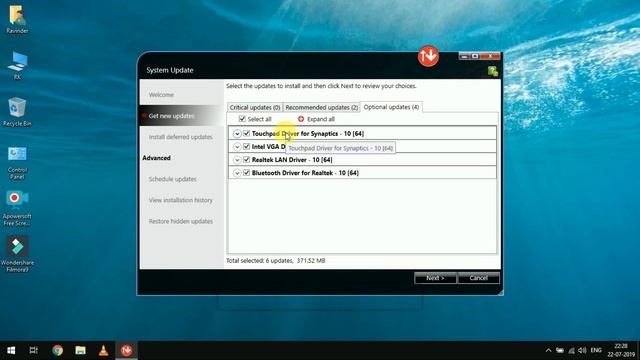
Task: Open the taskbar clock and date
Action: tap(621, 350)
